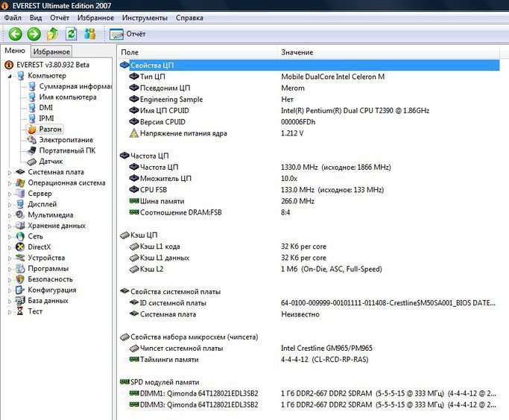Click the users icon in the toolbar

point(90,34)
